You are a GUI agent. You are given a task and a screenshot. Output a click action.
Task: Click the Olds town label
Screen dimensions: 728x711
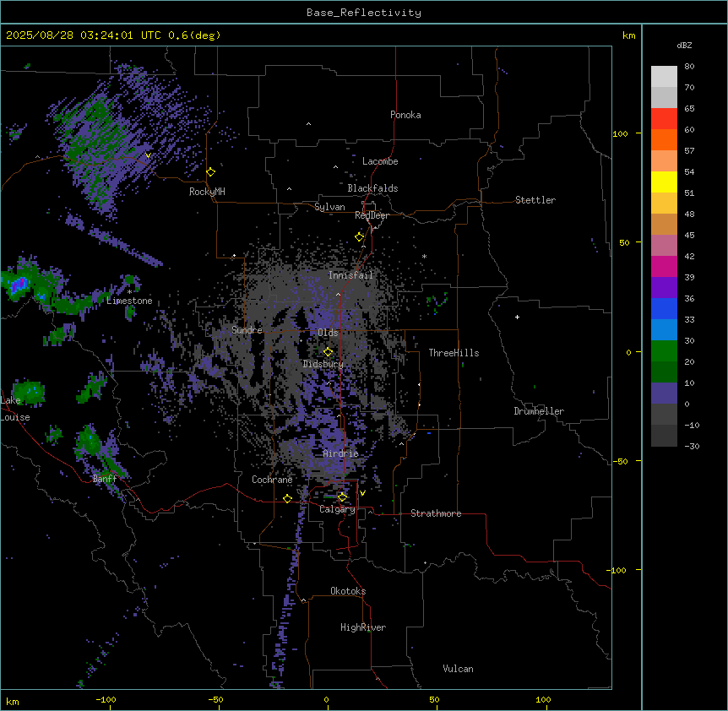point(328,333)
